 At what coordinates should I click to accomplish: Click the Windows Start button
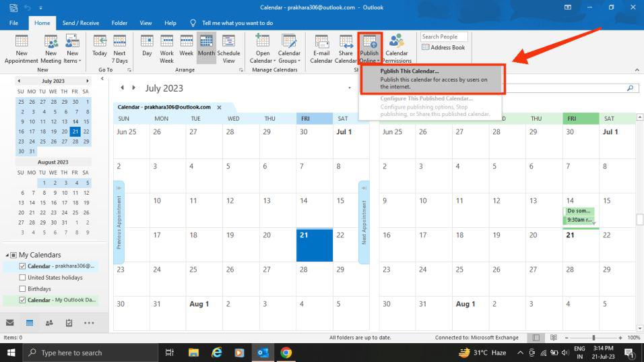pos(11,353)
